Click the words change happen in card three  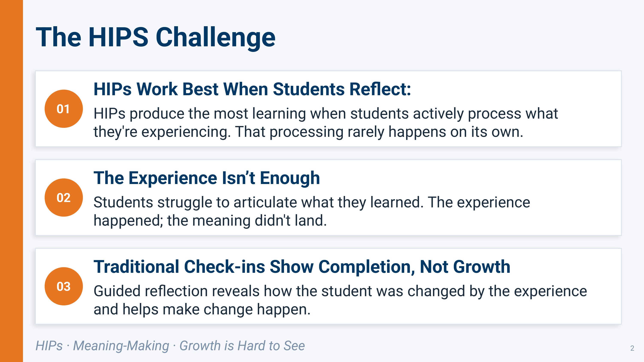(x=257, y=309)
